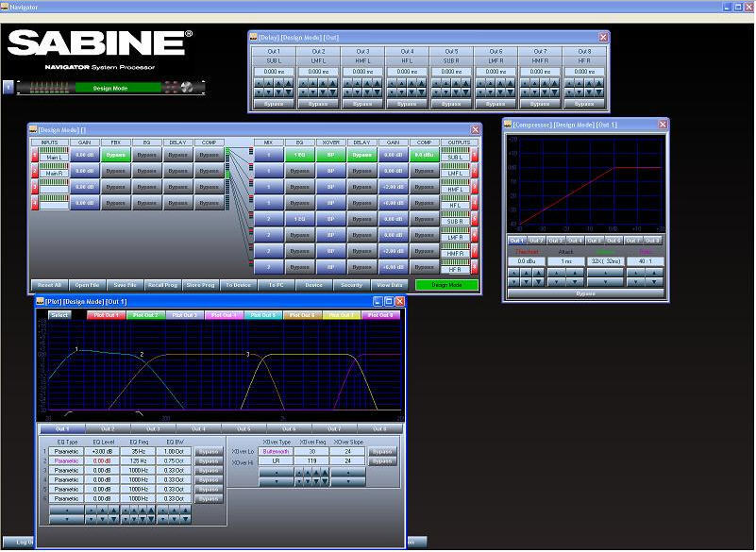Click wide up arrow under the EQ Type column

pyautogui.click(x=67, y=510)
